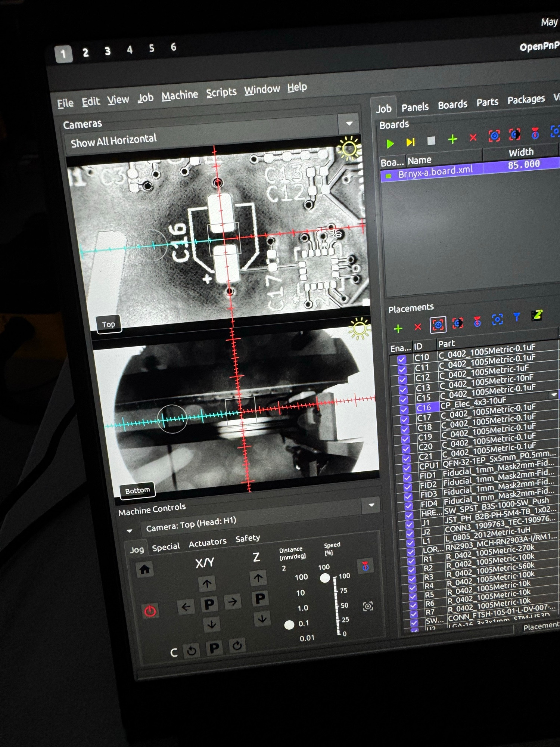The width and height of the screenshot is (560, 747).
Task: Lower Z with the Z down arrow
Action: pyautogui.click(x=262, y=619)
